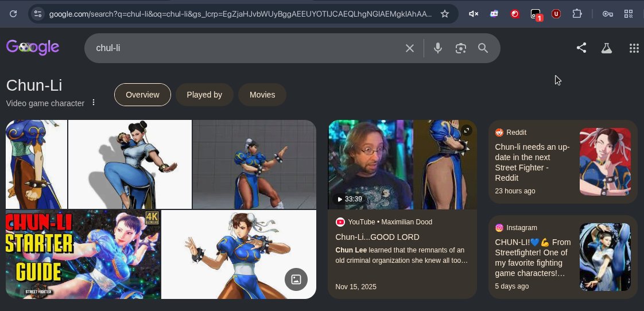Switch to the Played by tab
Viewport: 644px width, 311px height.
click(x=204, y=95)
